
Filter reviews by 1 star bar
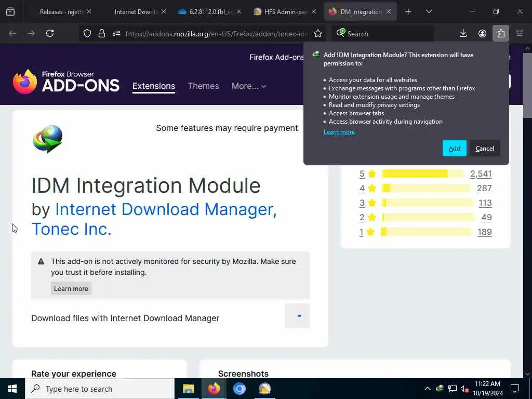click(x=427, y=232)
